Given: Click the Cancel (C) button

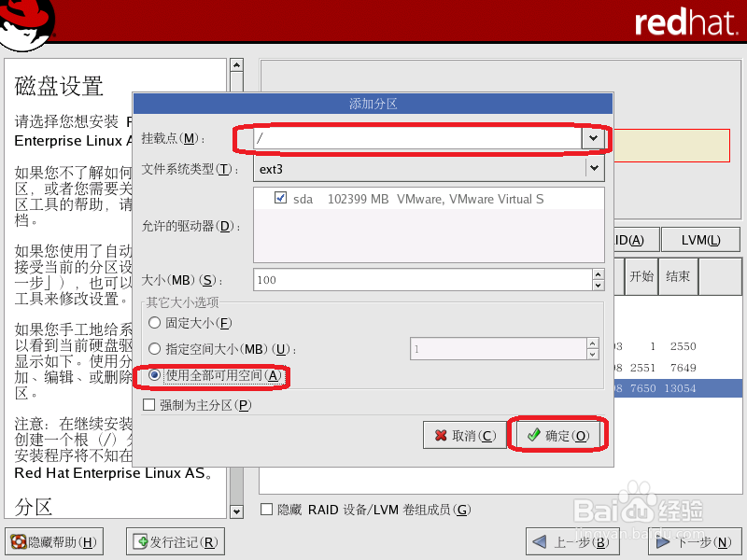Looking at the screenshot, I should point(464,435).
